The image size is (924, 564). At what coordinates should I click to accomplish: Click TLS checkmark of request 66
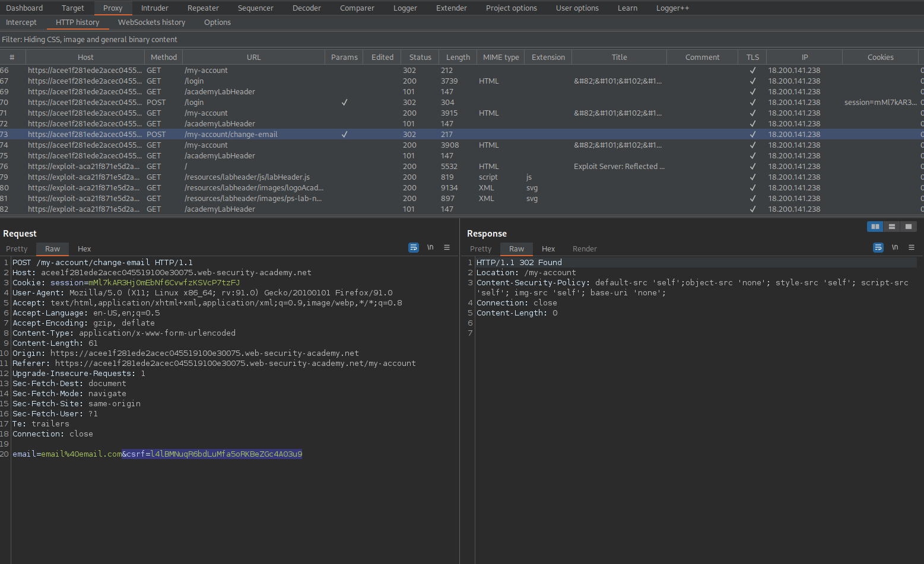[x=752, y=70]
